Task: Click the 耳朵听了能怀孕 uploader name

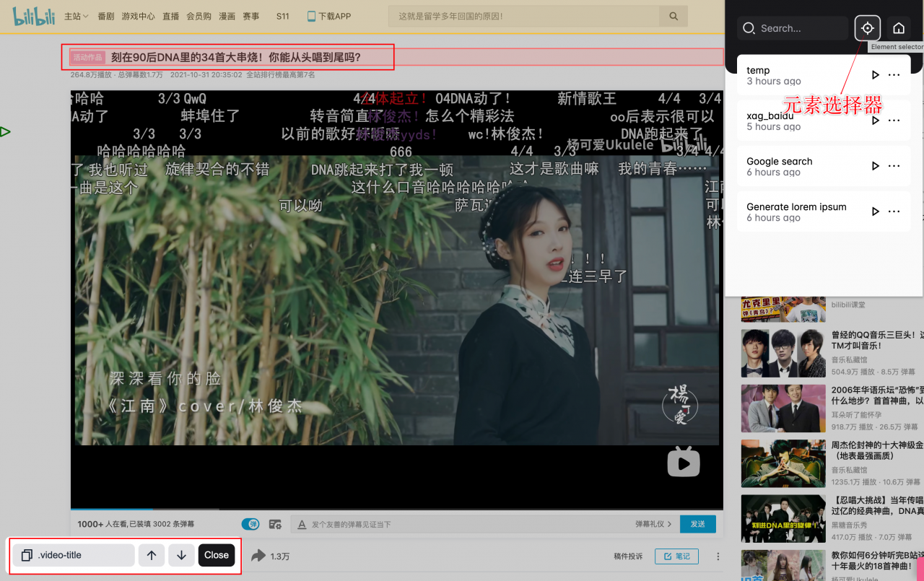Action: 857,416
